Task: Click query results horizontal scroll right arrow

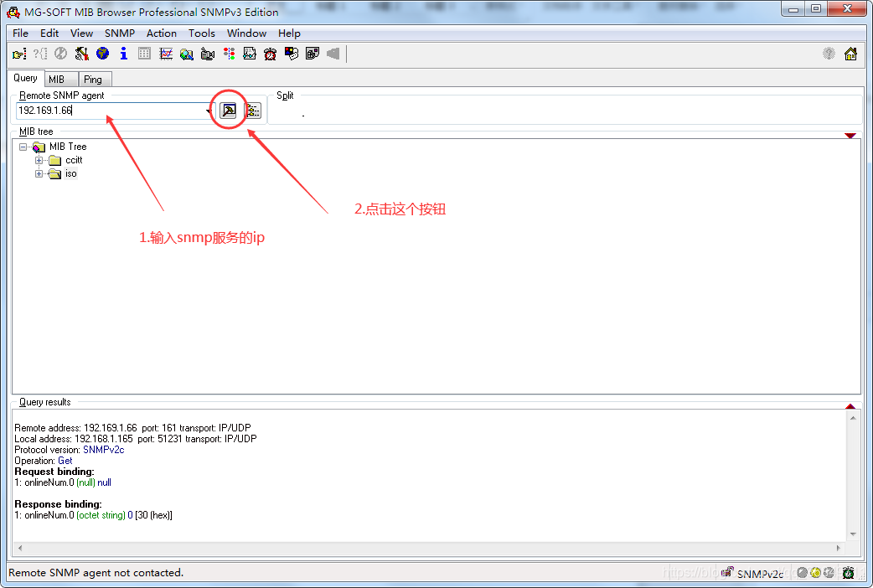Action: (839, 548)
